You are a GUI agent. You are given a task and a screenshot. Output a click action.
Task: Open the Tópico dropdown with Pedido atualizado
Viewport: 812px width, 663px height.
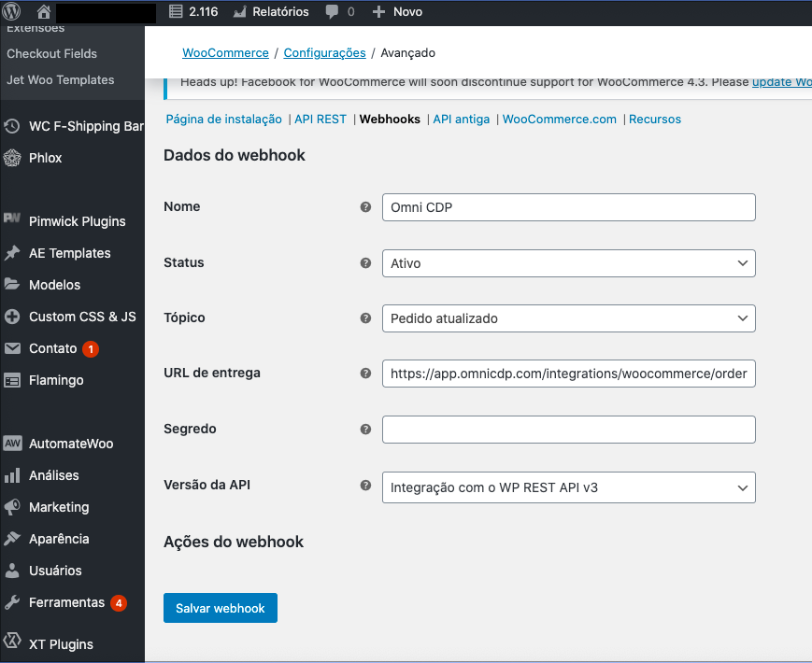[x=568, y=318]
